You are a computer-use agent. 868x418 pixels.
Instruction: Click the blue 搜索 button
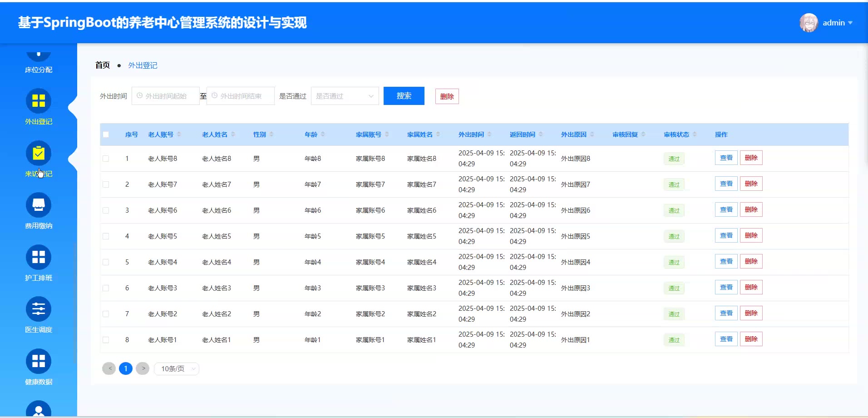[x=404, y=96]
